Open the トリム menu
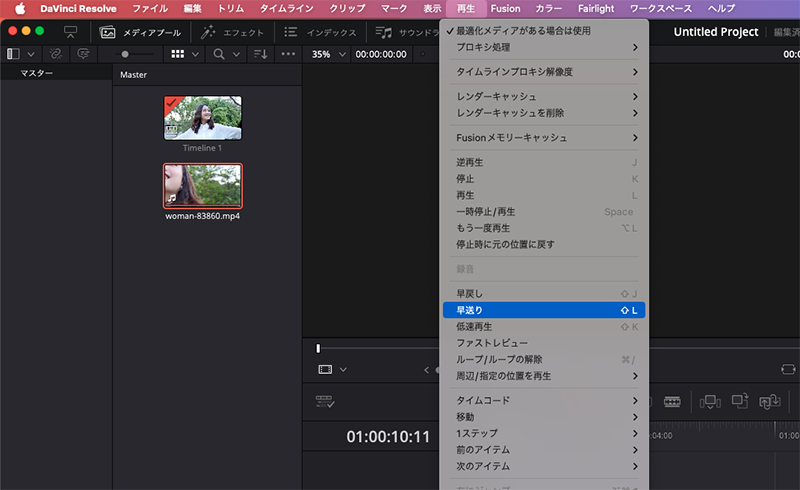 pos(231,9)
